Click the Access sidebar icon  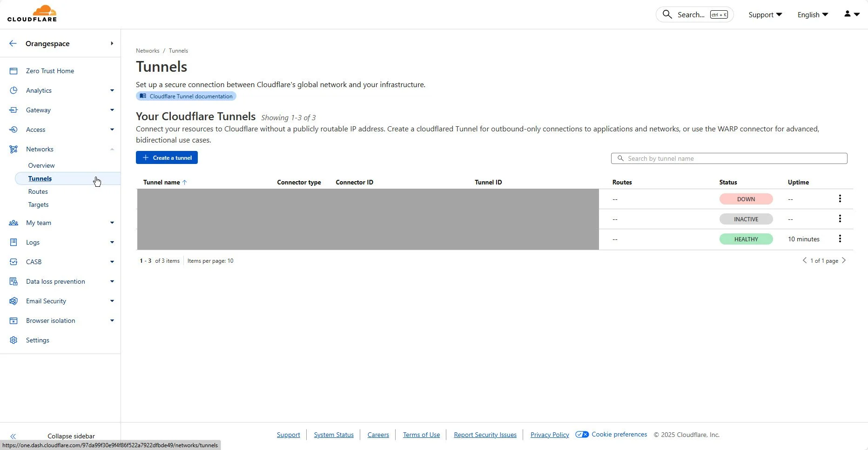coord(13,130)
